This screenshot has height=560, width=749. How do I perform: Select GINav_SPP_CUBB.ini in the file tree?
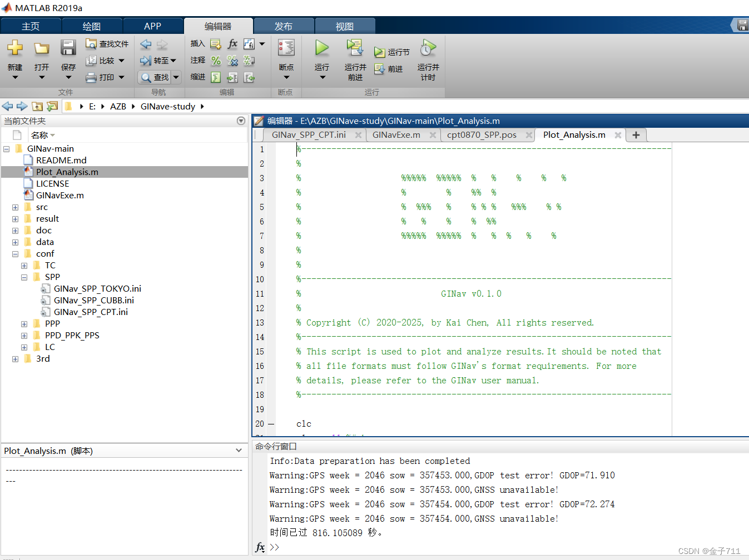tap(94, 301)
